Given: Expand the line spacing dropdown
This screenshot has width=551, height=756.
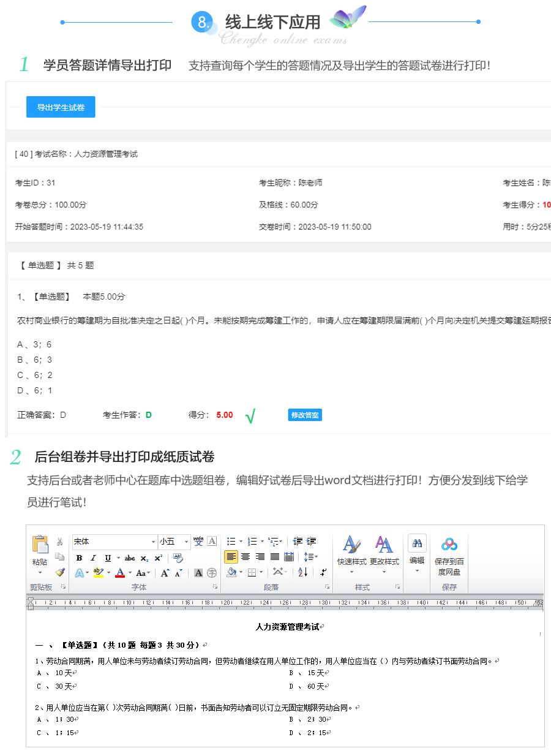Looking at the screenshot, I should [x=310, y=557].
